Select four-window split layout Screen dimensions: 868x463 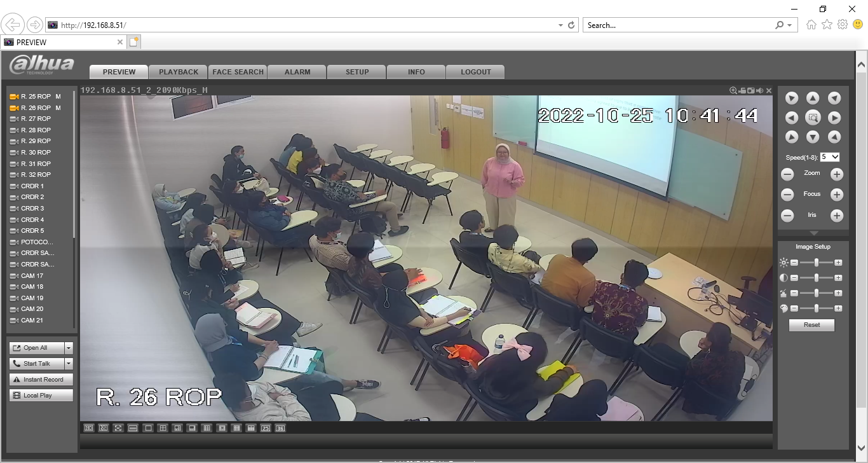coord(163,428)
